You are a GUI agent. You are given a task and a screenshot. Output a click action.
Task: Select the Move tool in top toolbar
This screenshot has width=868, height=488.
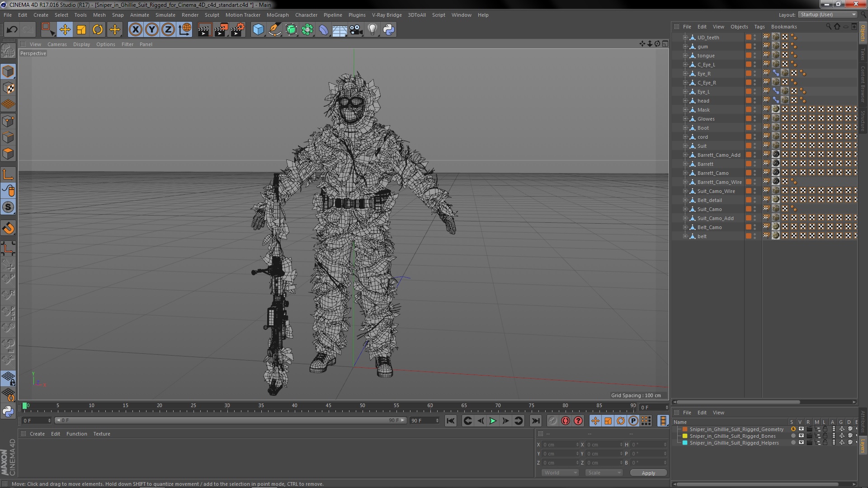(65, 30)
